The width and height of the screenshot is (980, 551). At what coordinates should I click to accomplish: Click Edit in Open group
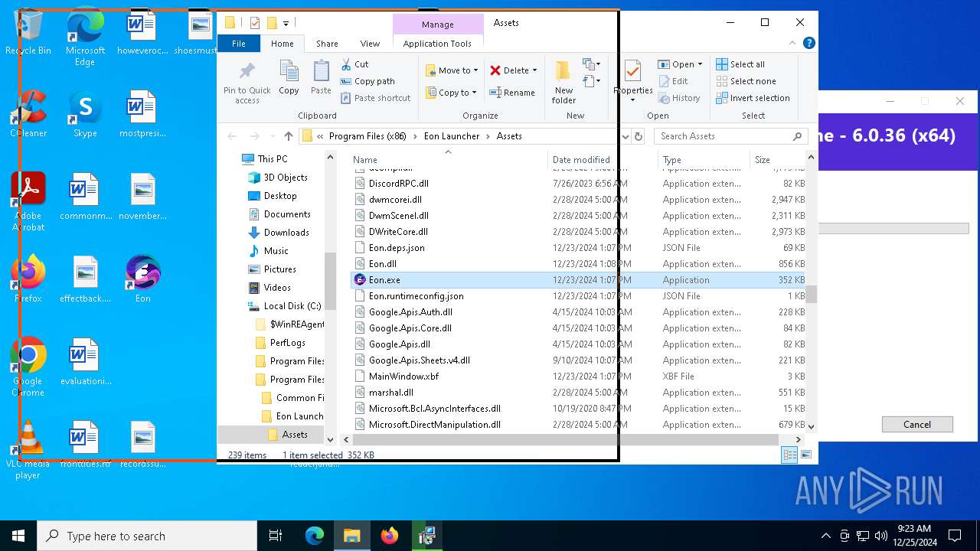tap(673, 81)
